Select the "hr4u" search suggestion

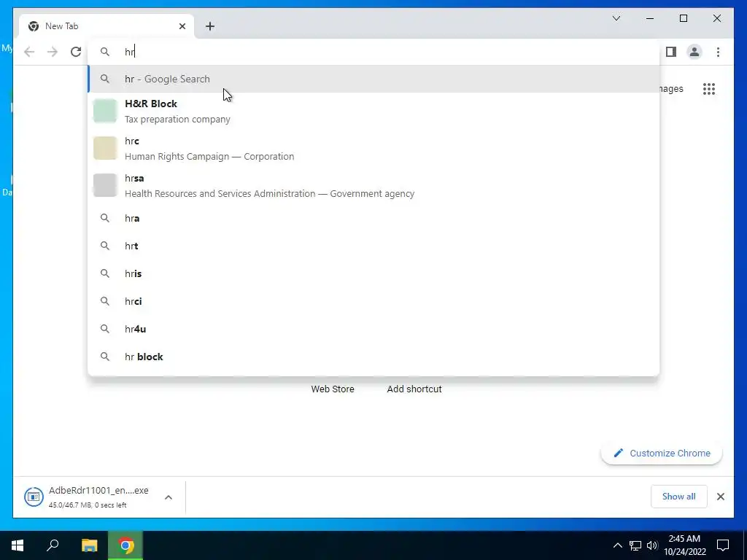tap(374, 329)
